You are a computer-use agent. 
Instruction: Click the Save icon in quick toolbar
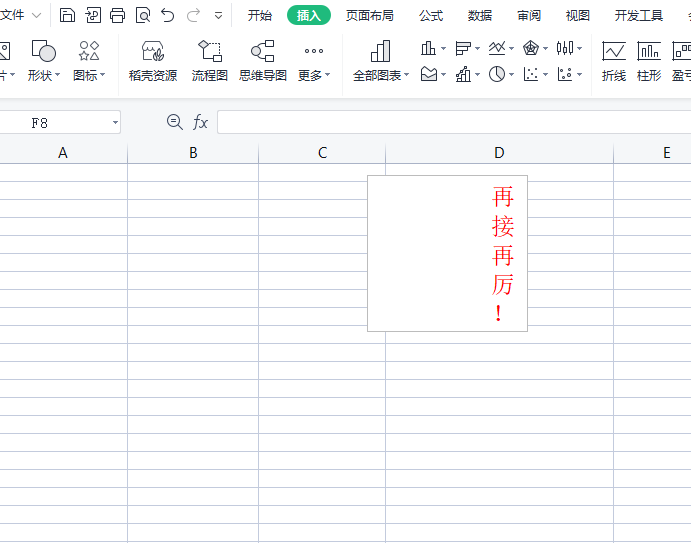[67, 15]
